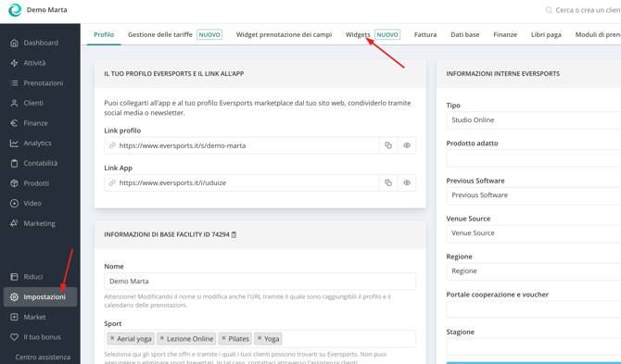Remove the Lezione Online sport tag
The width and height of the screenshot is (621, 364).
pos(161,338)
